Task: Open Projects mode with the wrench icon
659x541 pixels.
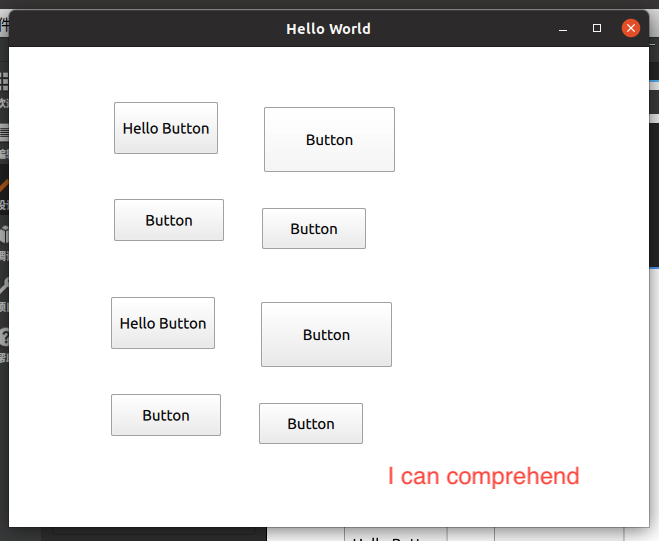Action: (x=4, y=291)
